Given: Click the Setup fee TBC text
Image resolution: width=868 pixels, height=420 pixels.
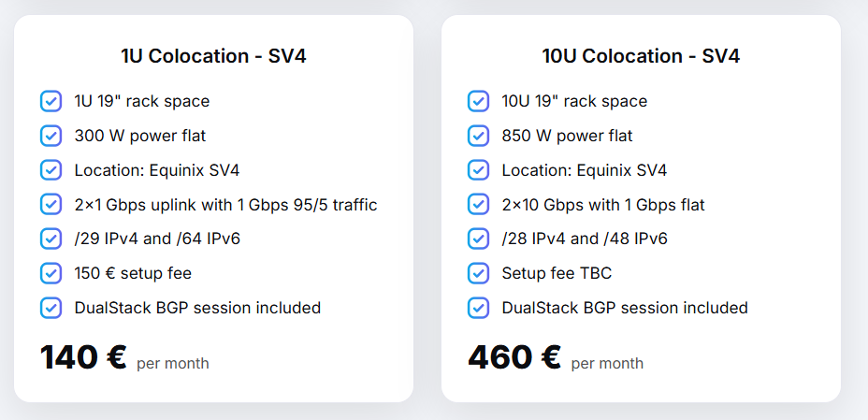Looking at the screenshot, I should (x=557, y=273).
